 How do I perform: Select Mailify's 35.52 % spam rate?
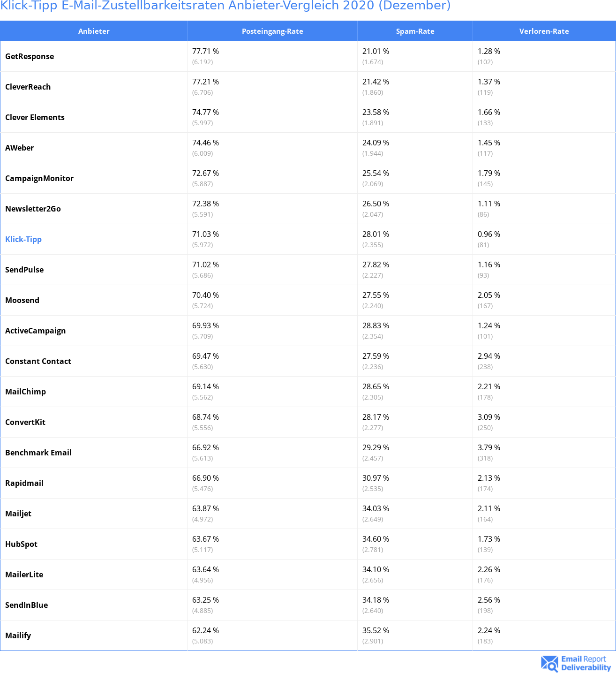(x=376, y=630)
